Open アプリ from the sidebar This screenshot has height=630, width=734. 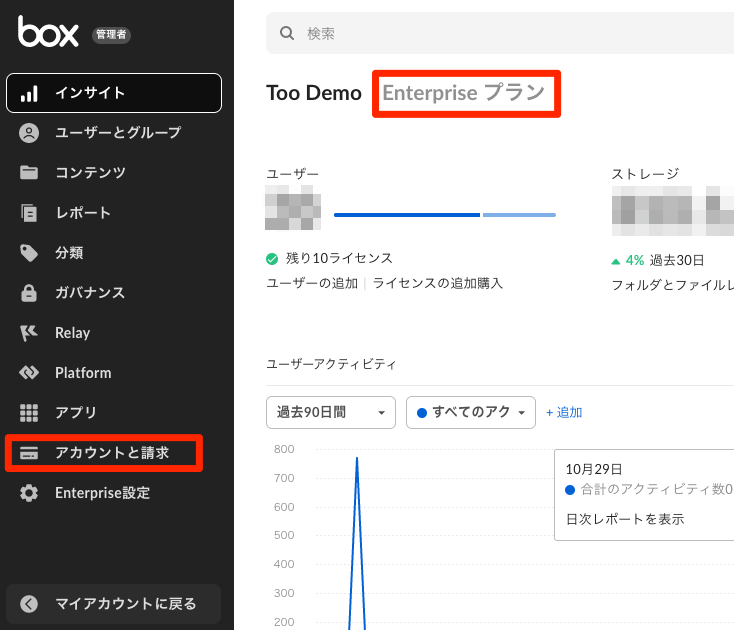click(114, 413)
